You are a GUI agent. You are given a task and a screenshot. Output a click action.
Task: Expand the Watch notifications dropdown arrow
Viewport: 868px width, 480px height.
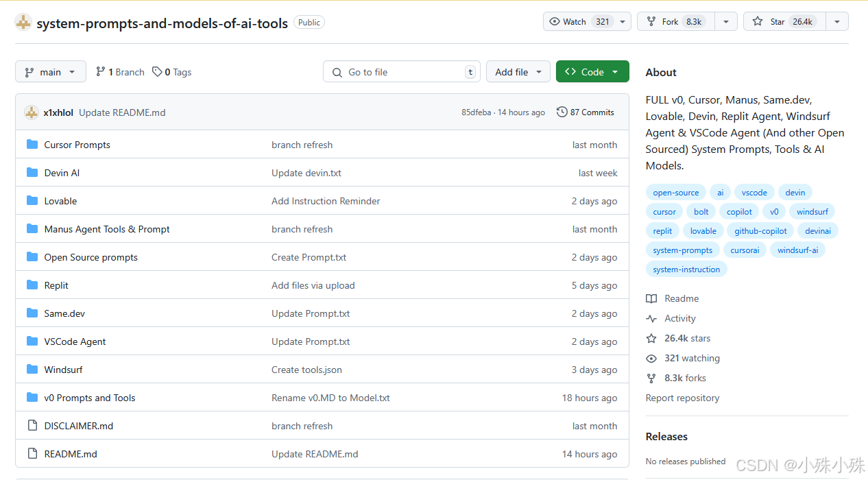point(623,21)
